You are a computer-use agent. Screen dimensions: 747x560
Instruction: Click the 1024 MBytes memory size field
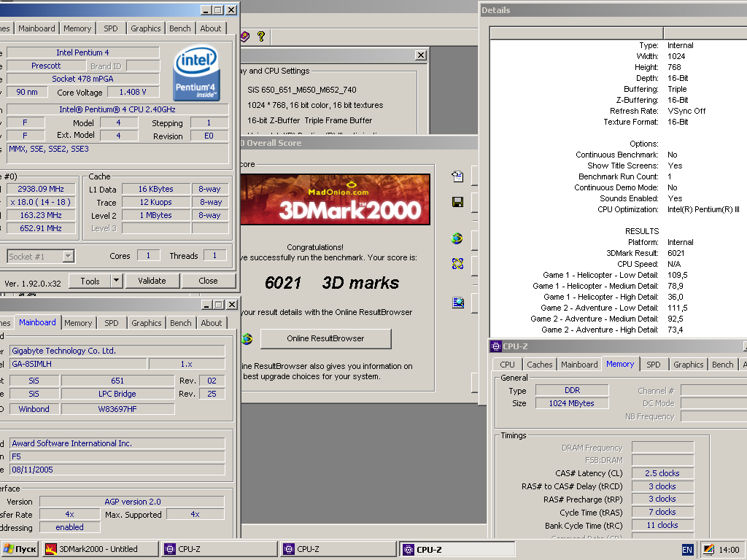point(572,403)
